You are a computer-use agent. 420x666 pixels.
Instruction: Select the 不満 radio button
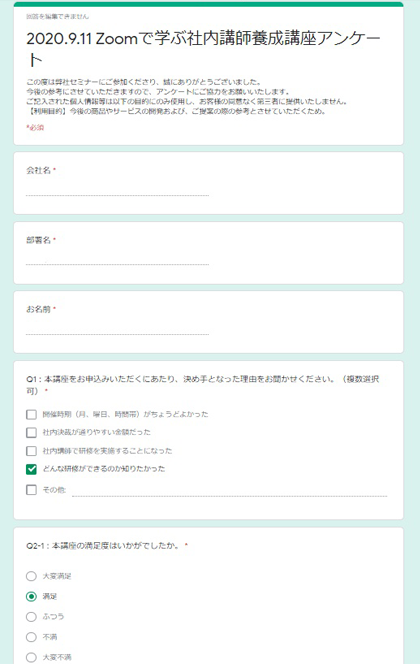point(31,637)
